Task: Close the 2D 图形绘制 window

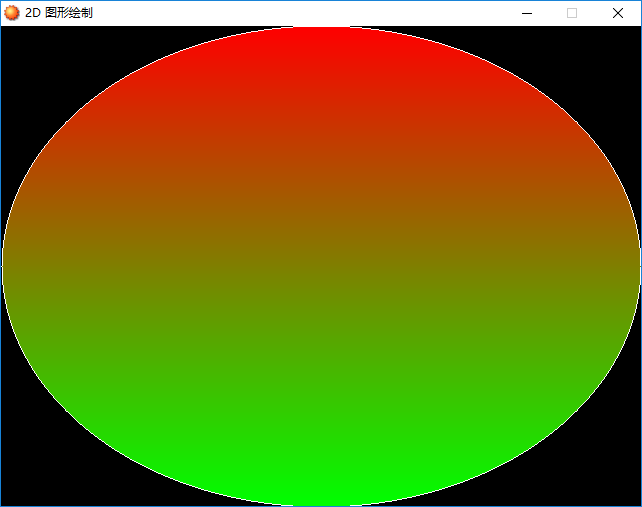Action: click(618, 14)
